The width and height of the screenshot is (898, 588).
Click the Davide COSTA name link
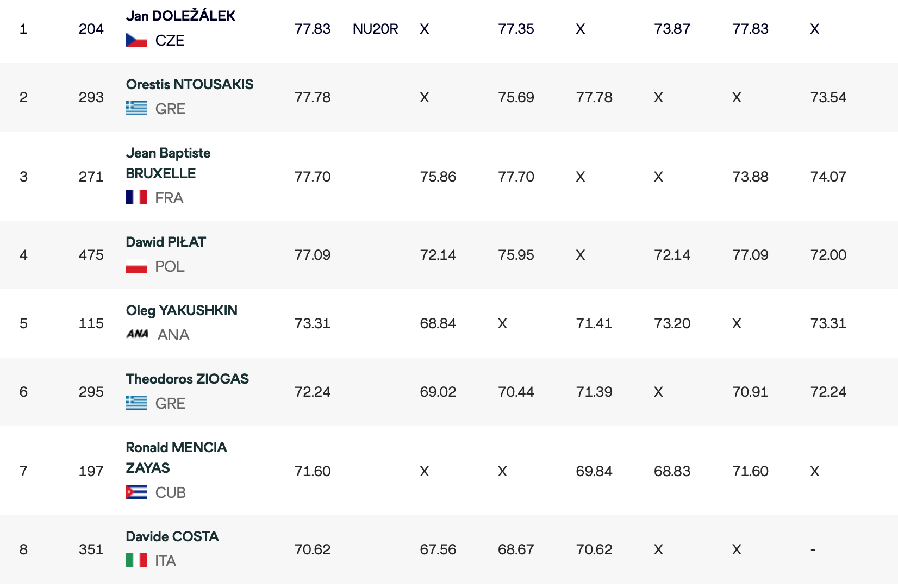[172, 536]
